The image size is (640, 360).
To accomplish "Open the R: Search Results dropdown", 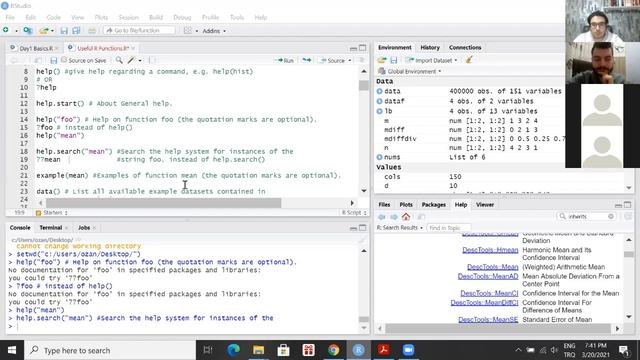I will (400, 228).
